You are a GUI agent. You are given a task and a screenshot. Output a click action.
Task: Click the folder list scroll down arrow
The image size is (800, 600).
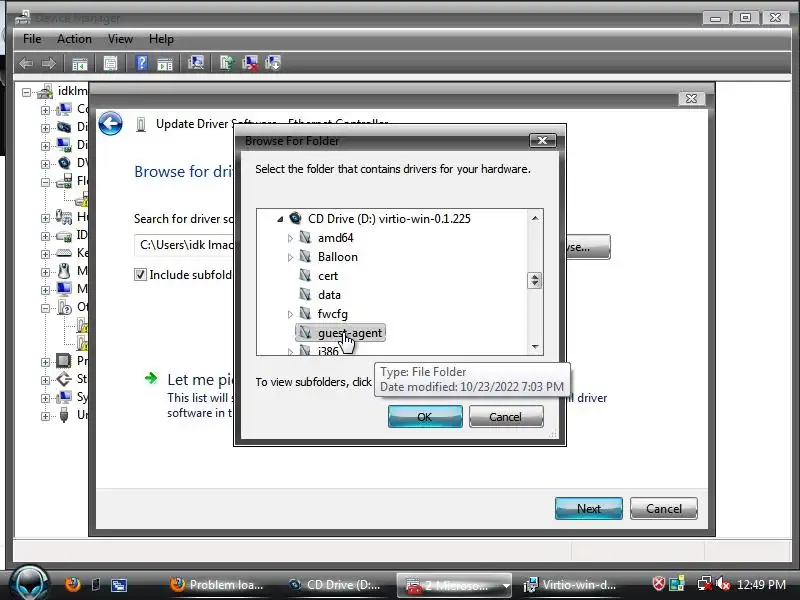(535, 346)
